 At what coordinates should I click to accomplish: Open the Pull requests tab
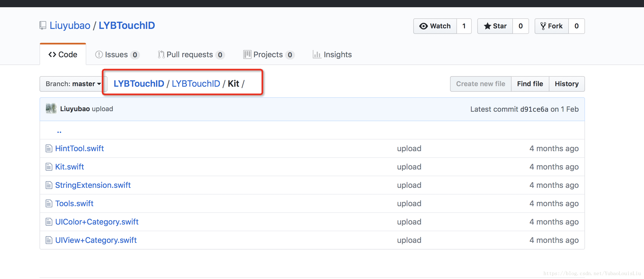pyautogui.click(x=191, y=55)
